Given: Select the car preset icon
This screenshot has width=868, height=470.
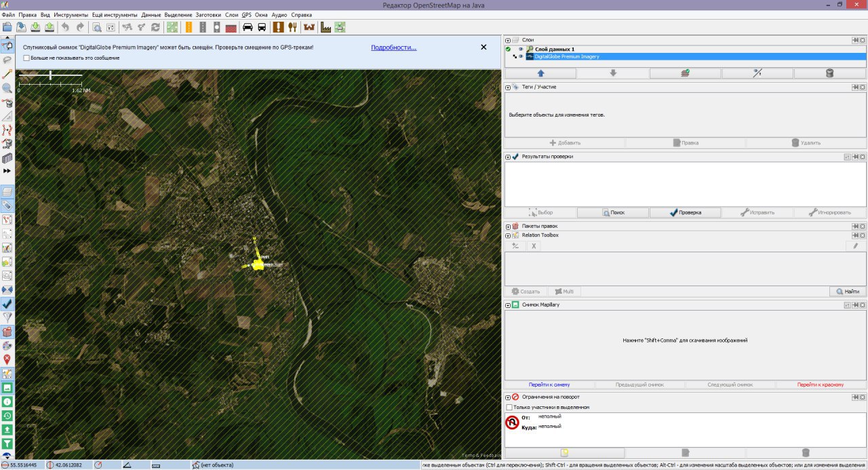Looking at the screenshot, I should [x=248, y=27].
